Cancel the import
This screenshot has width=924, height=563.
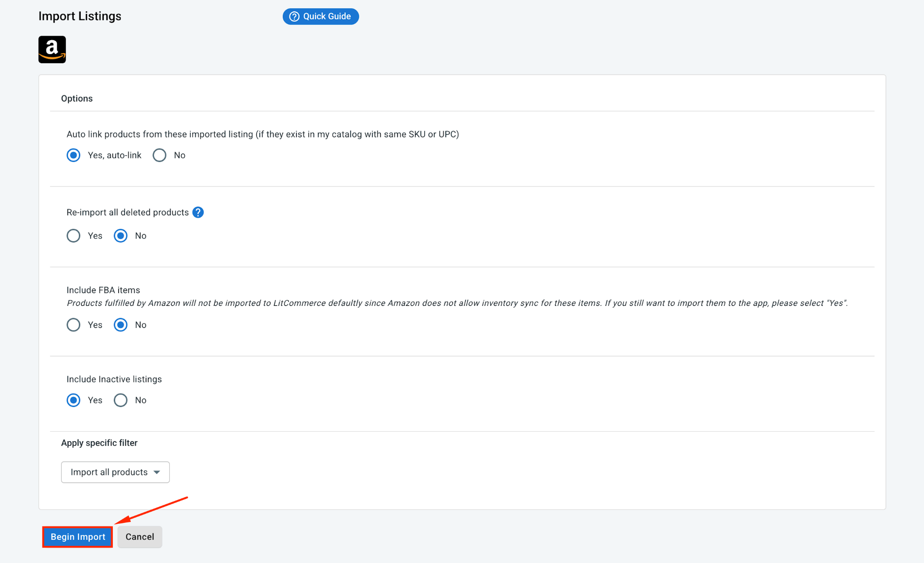pos(140,537)
